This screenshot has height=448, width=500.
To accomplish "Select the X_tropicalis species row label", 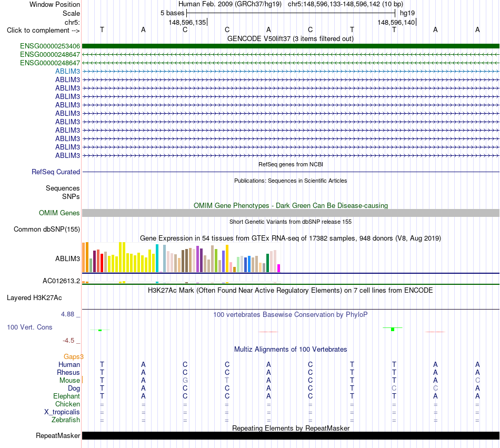I will click(x=62, y=412).
